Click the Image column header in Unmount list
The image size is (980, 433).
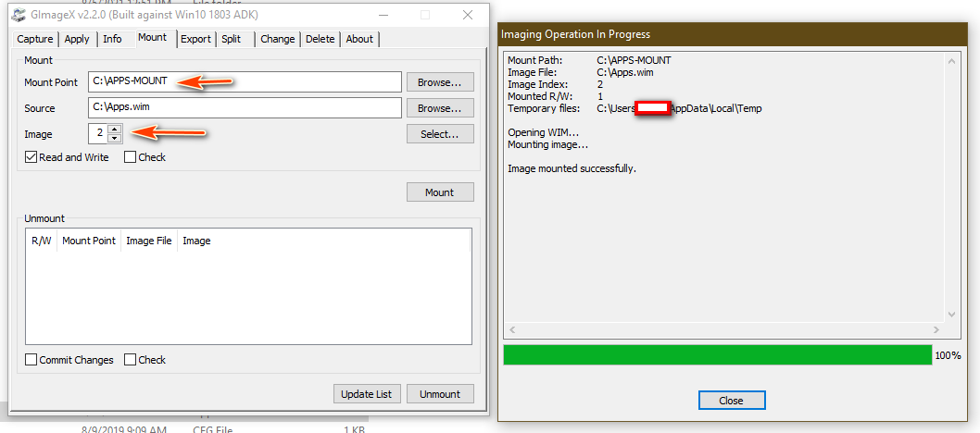197,241
